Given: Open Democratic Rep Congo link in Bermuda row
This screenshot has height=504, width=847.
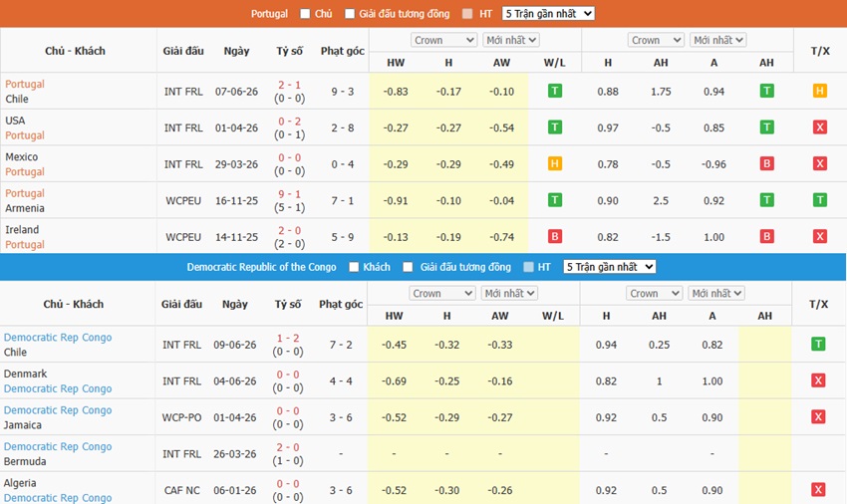Looking at the screenshot, I should click(58, 446).
